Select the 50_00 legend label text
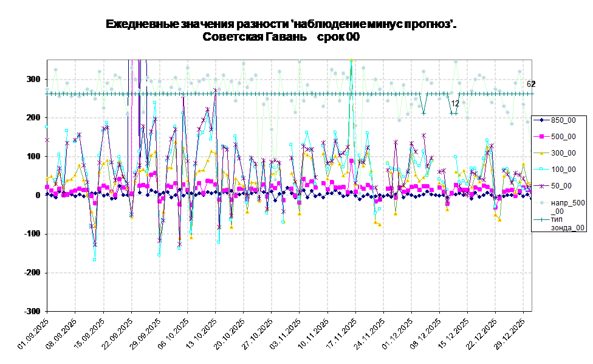 (561, 186)
